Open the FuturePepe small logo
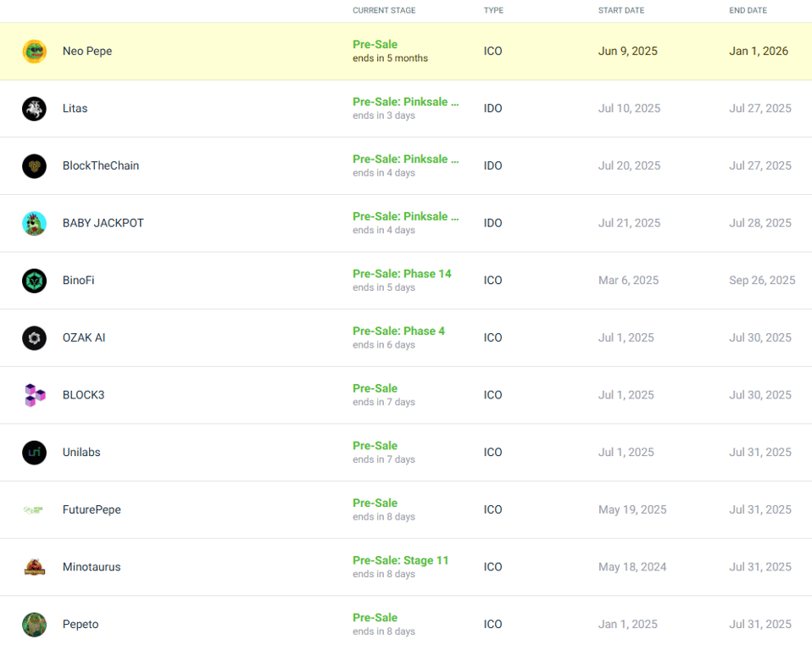Screen dimensions: 812x651 [34, 509]
